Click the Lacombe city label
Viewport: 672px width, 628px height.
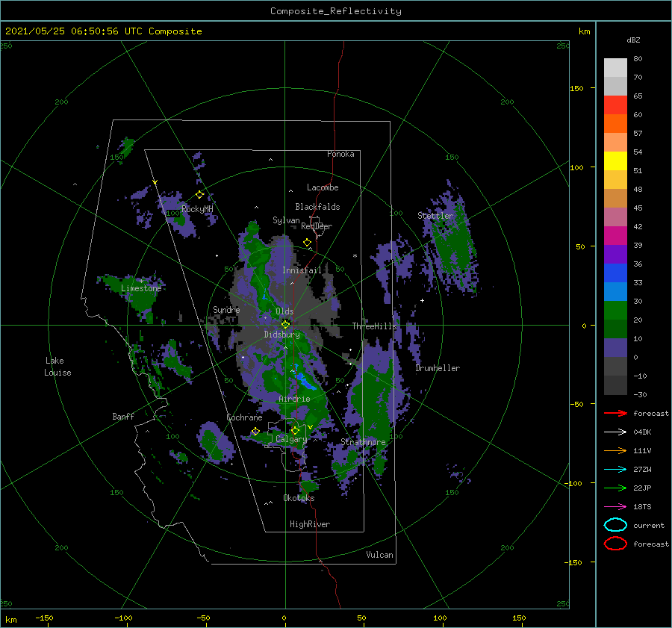click(x=323, y=187)
